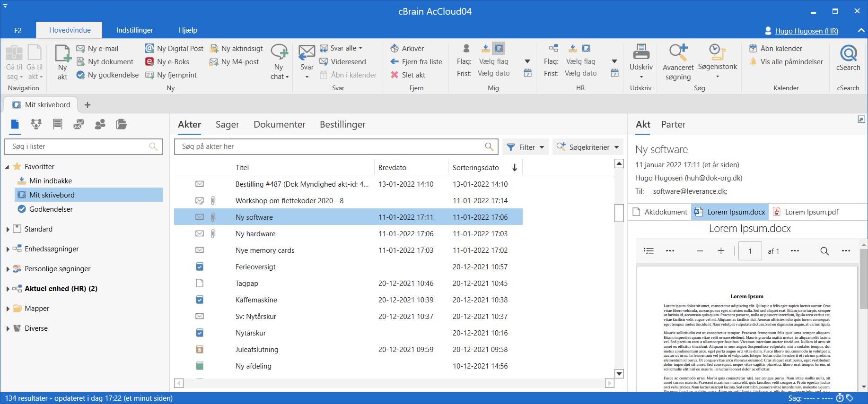Click Ny M4-post
Viewport: 868px width, 404px height.
point(234,61)
